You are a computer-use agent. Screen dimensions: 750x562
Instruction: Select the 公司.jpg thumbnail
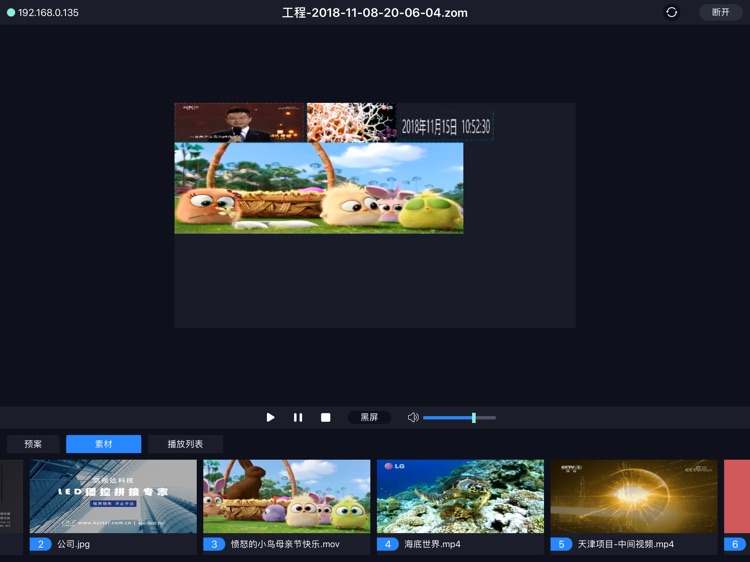(x=113, y=496)
